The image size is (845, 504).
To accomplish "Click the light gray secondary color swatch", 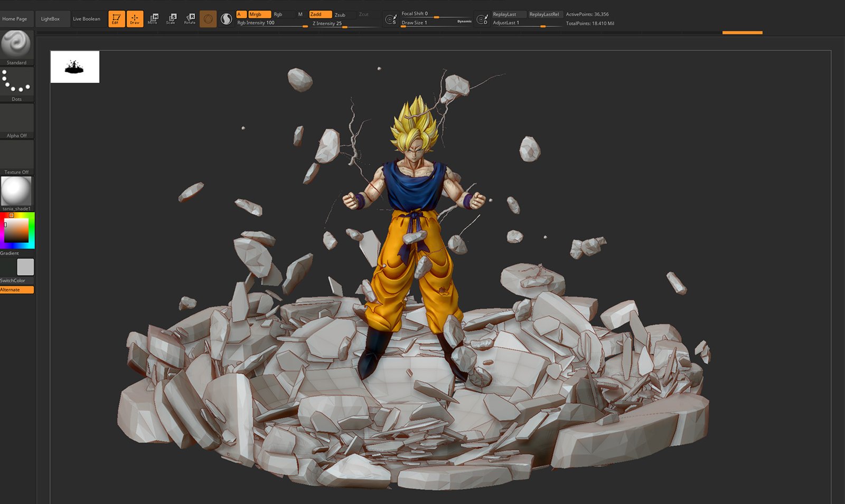I will tap(25, 267).
